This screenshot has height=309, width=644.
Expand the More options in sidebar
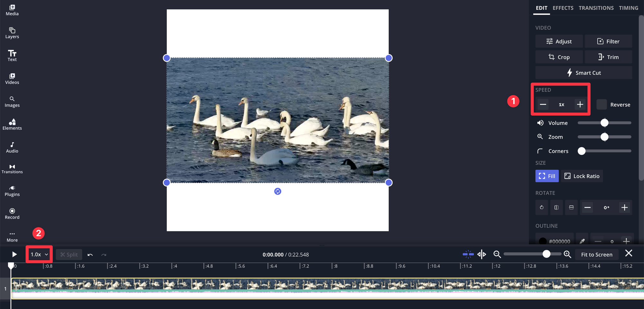12,236
